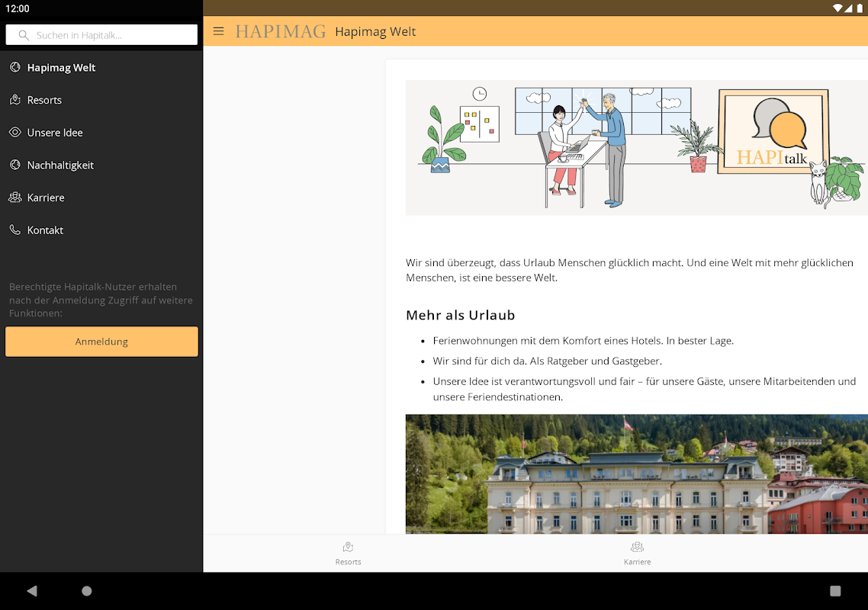Click the people icon beside Karriere
The image size is (868, 610).
tap(15, 197)
